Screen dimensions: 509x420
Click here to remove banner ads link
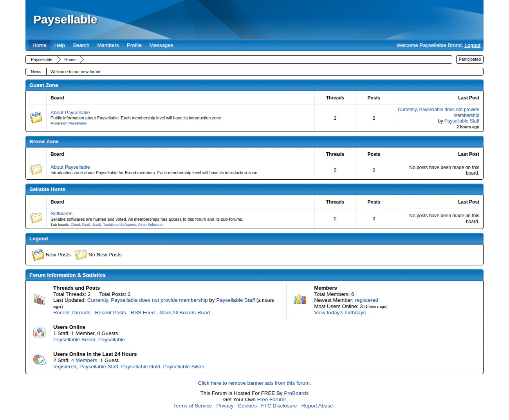pos(254,383)
